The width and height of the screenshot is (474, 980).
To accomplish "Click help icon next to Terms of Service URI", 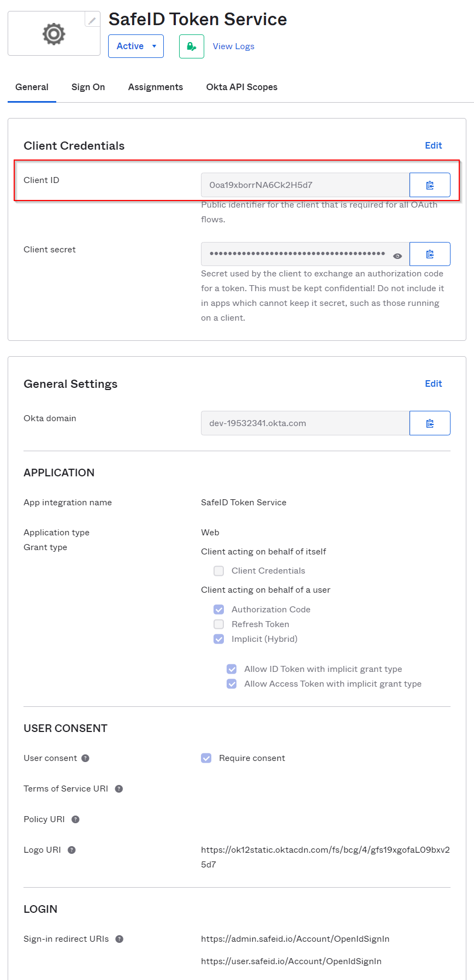I will click(x=119, y=789).
